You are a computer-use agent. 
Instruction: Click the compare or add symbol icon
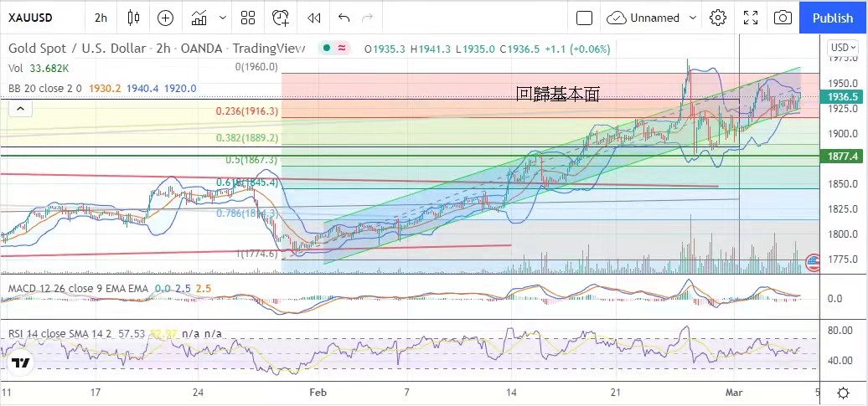coord(165,18)
